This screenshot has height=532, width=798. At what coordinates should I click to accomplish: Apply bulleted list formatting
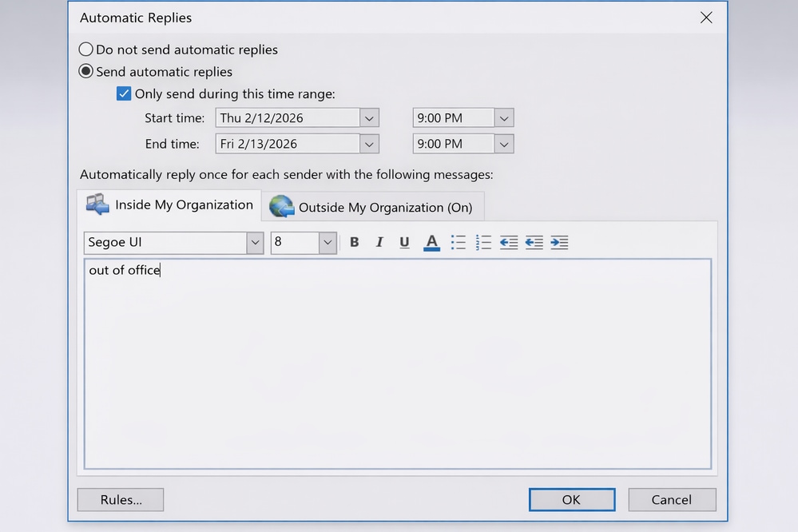458,242
